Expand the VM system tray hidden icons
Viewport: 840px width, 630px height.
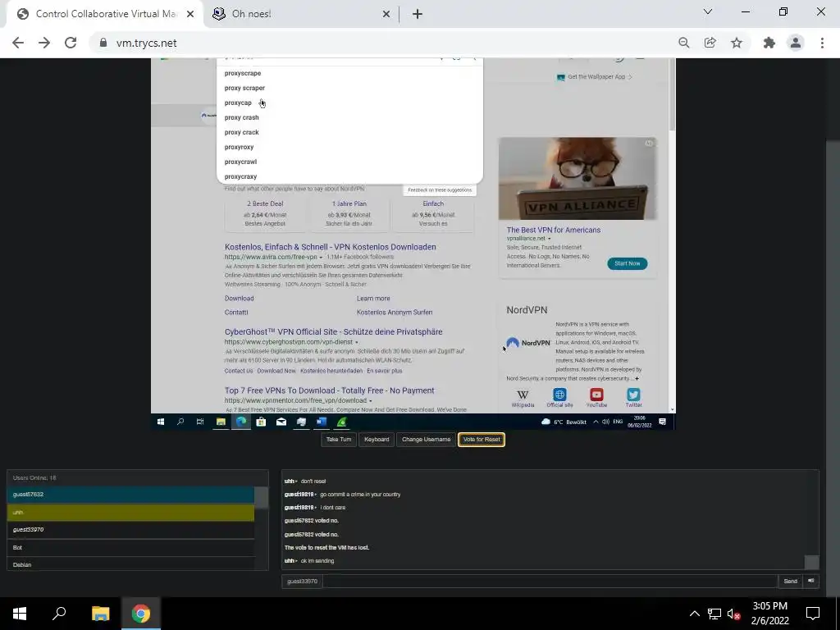point(596,422)
